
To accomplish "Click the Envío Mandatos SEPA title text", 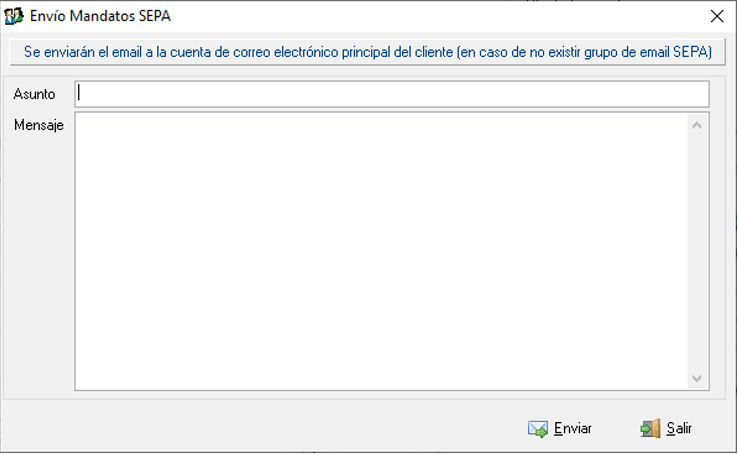I will [100, 16].
